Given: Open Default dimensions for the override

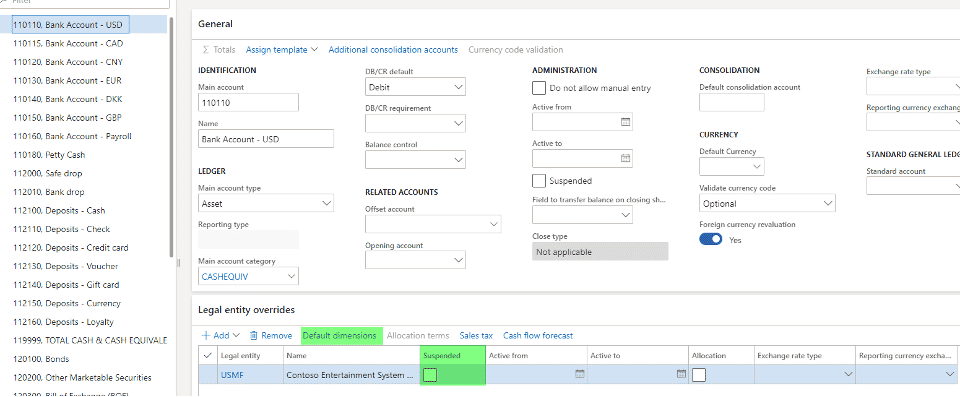Looking at the screenshot, I should tap(340, 335).
